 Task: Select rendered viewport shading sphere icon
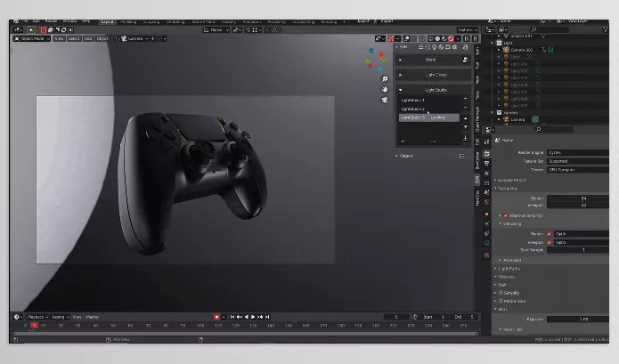[x=451, y=38]
